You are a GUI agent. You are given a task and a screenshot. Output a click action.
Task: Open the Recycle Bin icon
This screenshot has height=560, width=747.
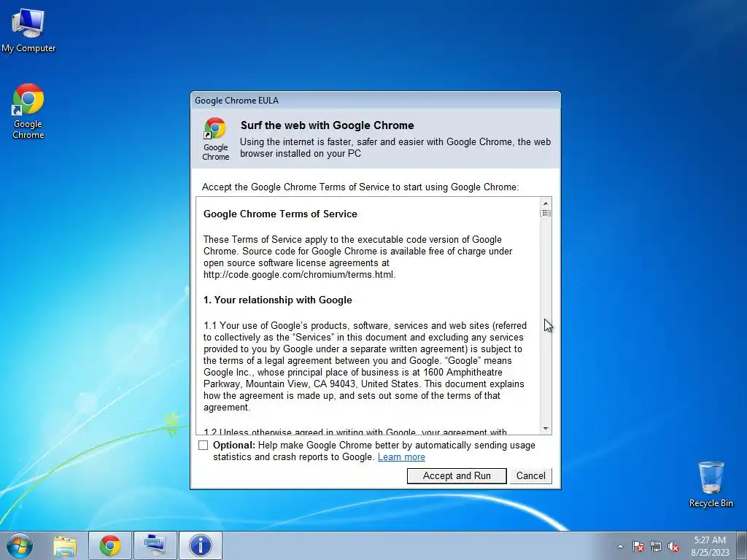[x=711, y=484]
